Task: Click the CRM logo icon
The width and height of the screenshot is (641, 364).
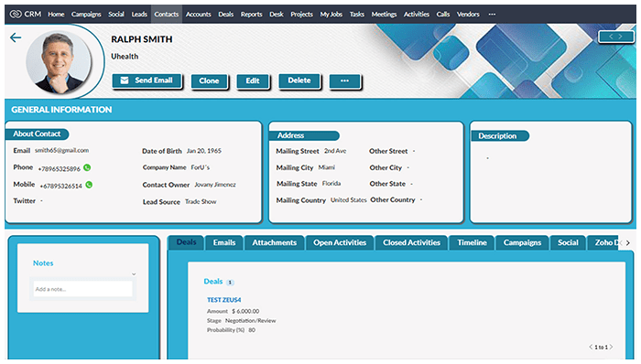Action: point(16,14)
